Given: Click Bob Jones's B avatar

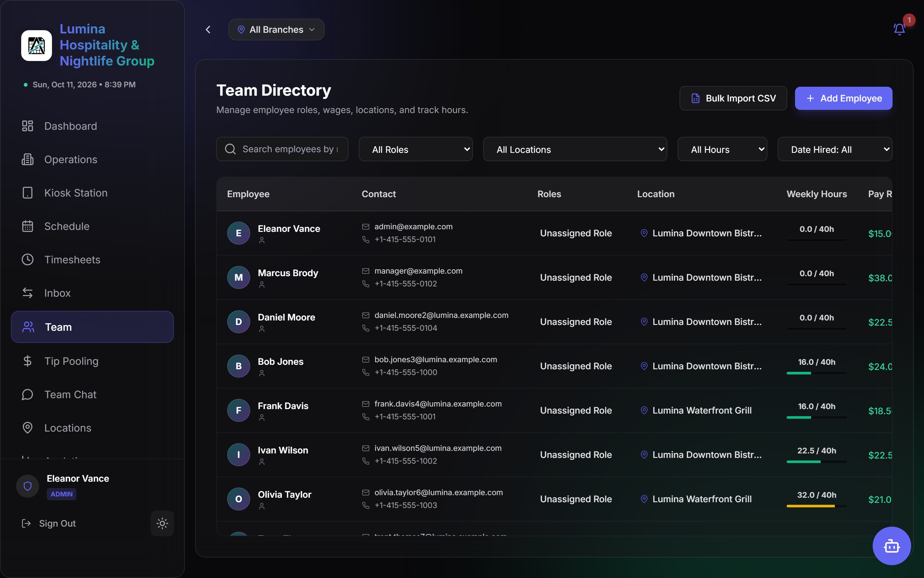Looking at the screenshot, I should pos(239,366).
